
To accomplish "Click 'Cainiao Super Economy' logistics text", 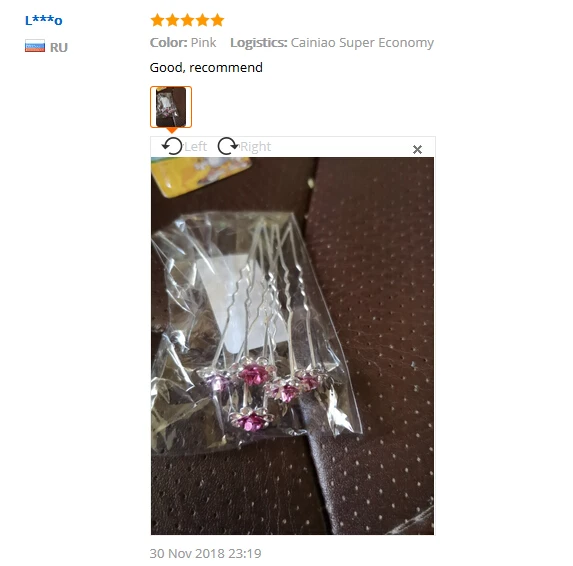I will click(362, 43).
